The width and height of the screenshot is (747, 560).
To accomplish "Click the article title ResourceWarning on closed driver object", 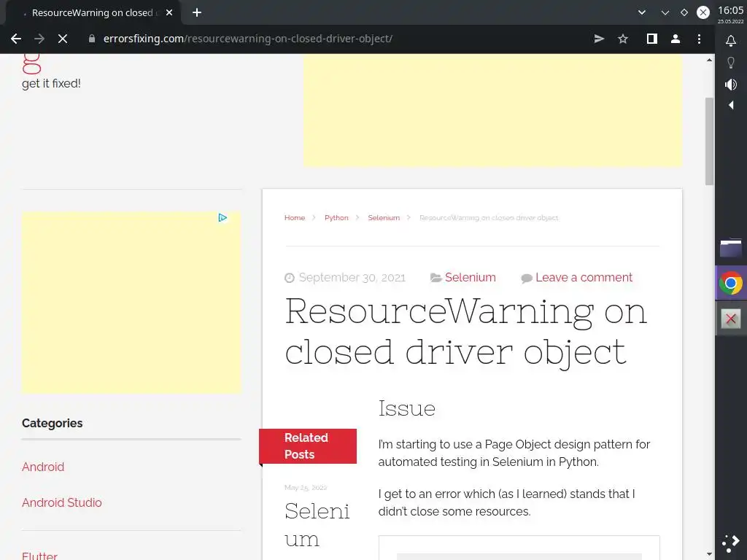I will tap(465, 332).
